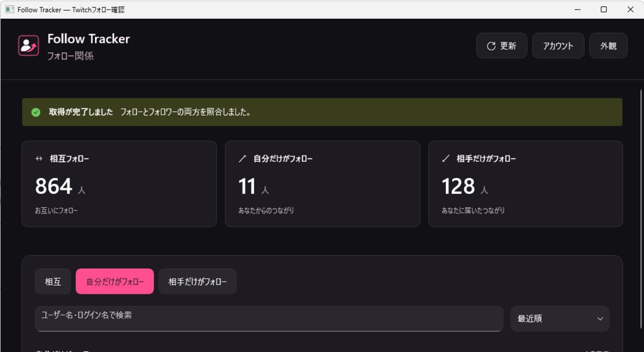The image size is (644, 352).
Task: Click the お互いにフォロー caption text
Action: click(x=56, y=210)
